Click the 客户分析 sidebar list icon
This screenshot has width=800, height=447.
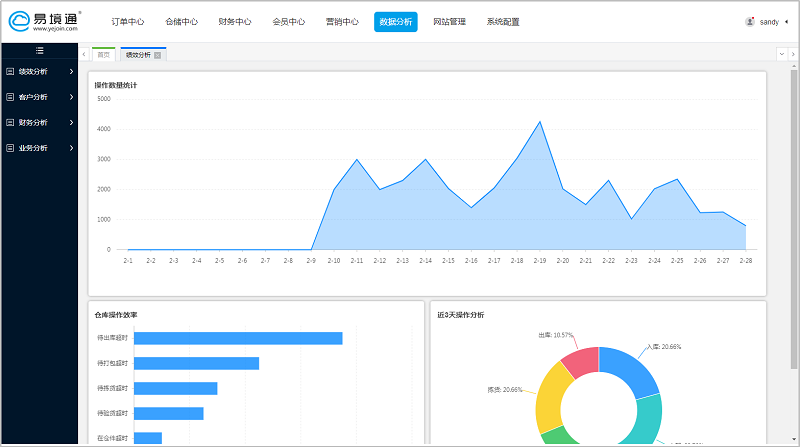(10, 97)
